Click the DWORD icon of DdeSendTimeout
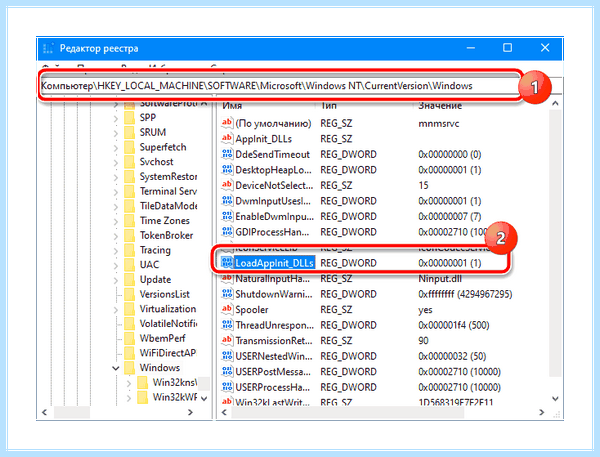 click(227, 154)
